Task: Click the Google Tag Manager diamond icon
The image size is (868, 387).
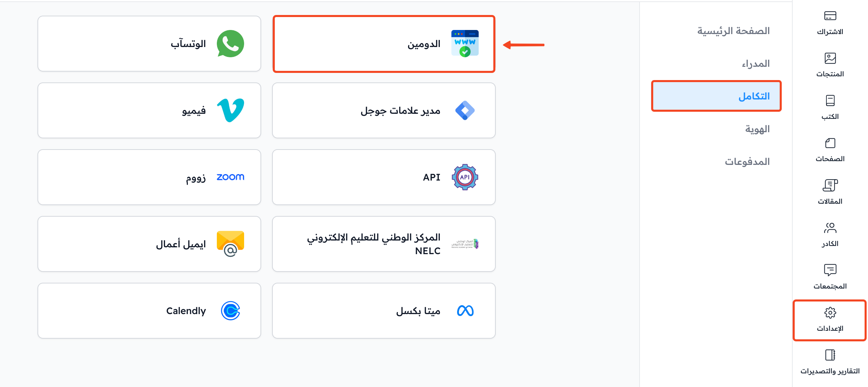Action: tap(465, 110)
